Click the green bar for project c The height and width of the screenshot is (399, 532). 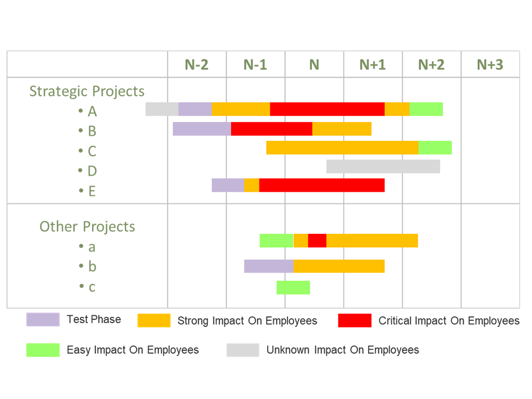293,288
